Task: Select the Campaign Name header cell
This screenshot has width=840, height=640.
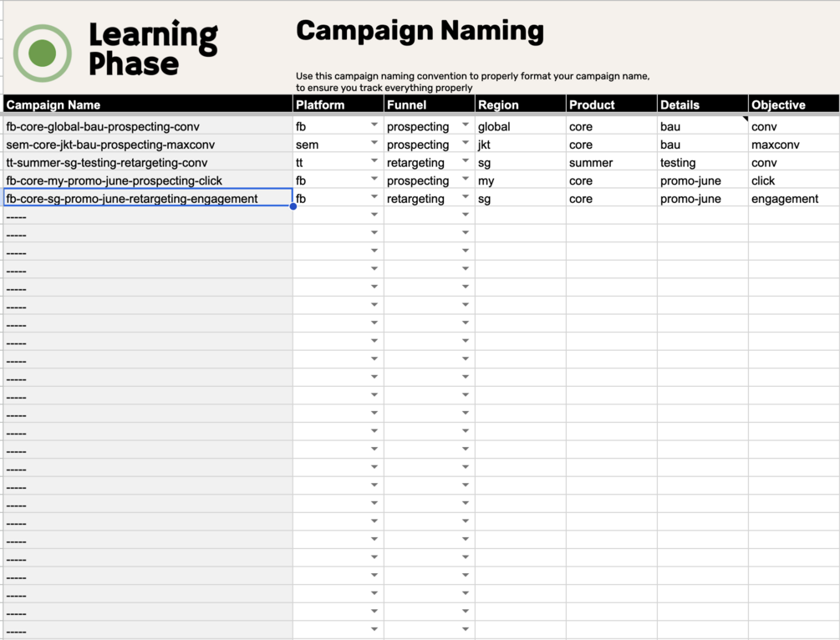Action: pyautogui.click(x=148, y=104)
